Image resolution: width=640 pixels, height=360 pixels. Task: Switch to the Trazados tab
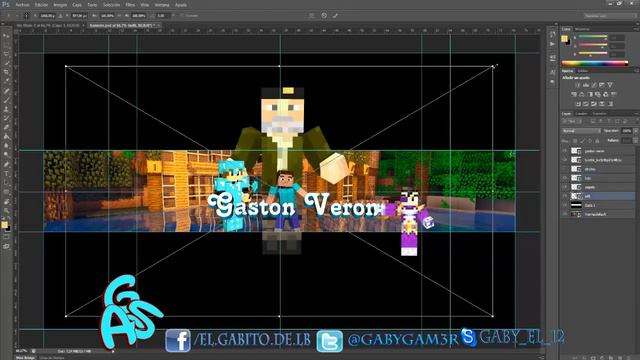coord(599,113)
